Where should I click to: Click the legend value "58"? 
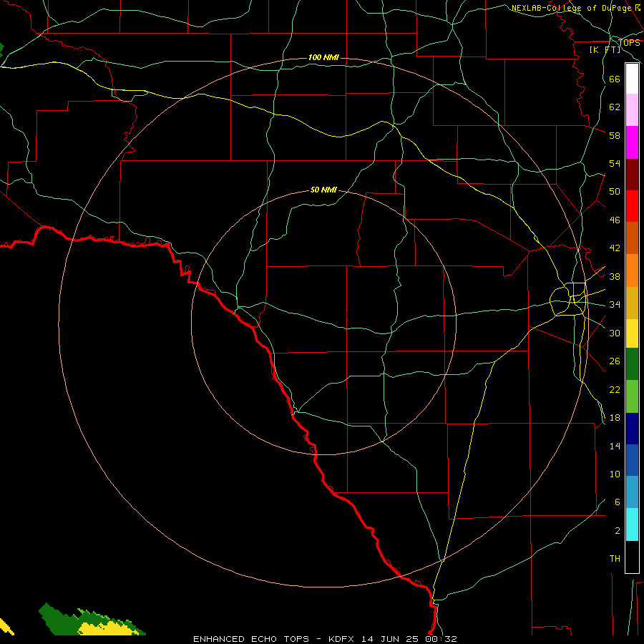pyautogui.click(x=615, y=135)
